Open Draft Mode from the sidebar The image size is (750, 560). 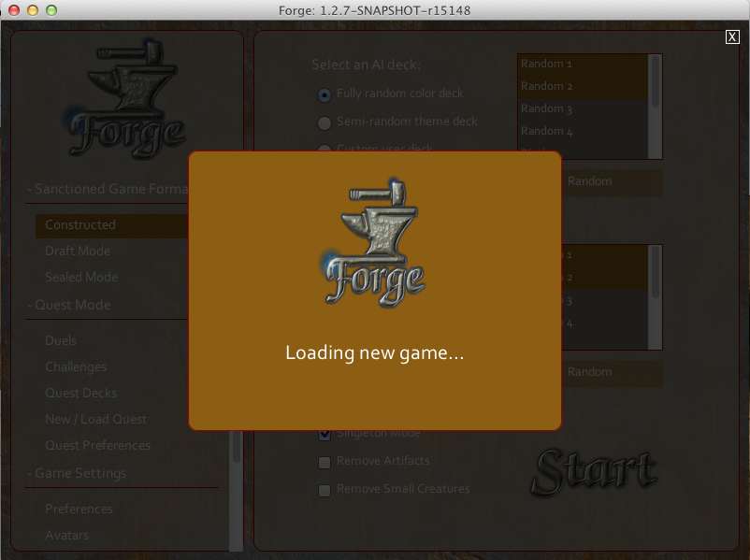pos(78,251)
